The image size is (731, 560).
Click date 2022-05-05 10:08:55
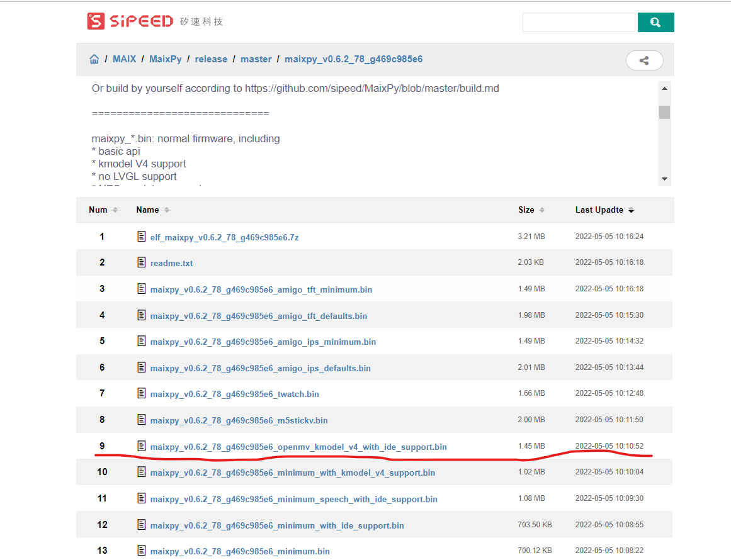609,525
